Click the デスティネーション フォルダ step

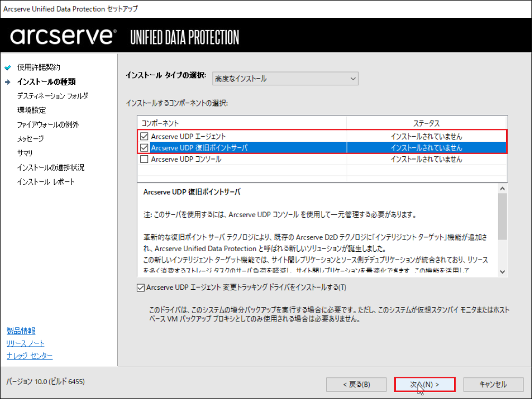52,96
